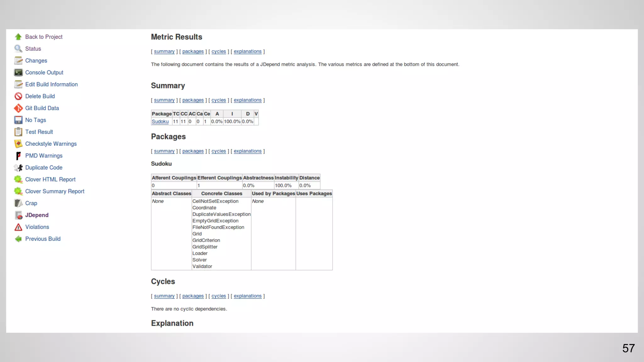Click the PMD Warnings icon
Screen dimensions: 644x362
pyautogui.click(x=18, y=156)
